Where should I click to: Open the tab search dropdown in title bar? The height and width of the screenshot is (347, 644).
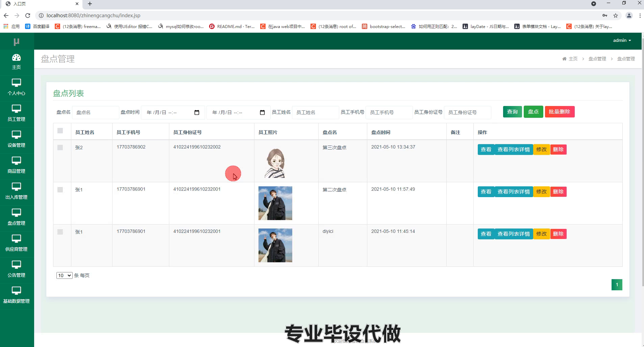[594, 4]
